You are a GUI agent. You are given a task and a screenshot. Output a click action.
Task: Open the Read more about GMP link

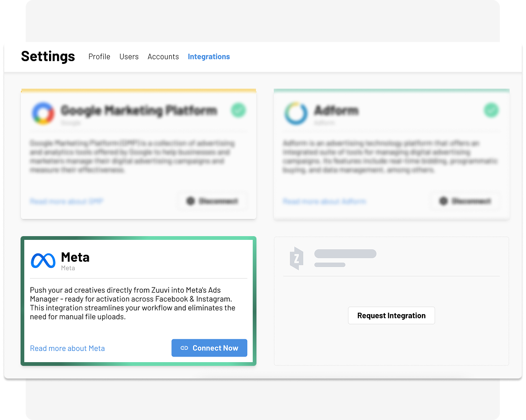pos(66,202)
